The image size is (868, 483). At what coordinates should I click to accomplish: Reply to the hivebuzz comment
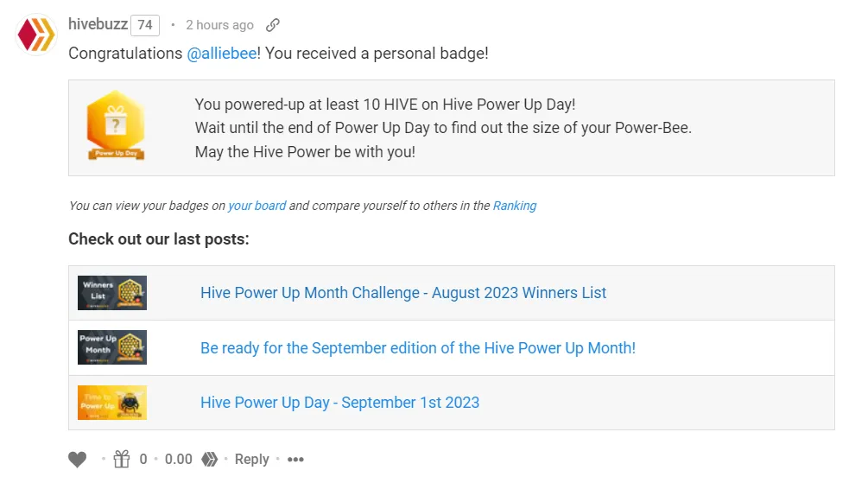click(x=252, y=459)
